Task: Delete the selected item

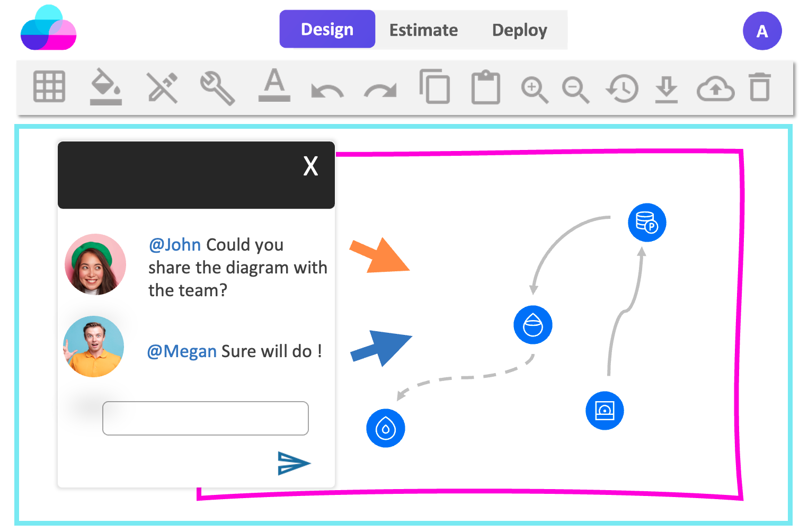Action: (760, 88)
